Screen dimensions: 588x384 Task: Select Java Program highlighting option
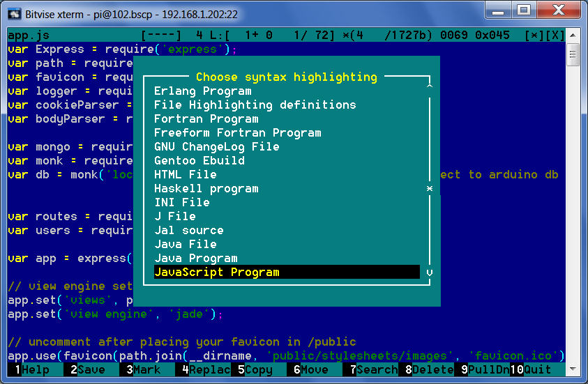coord(195,259)
